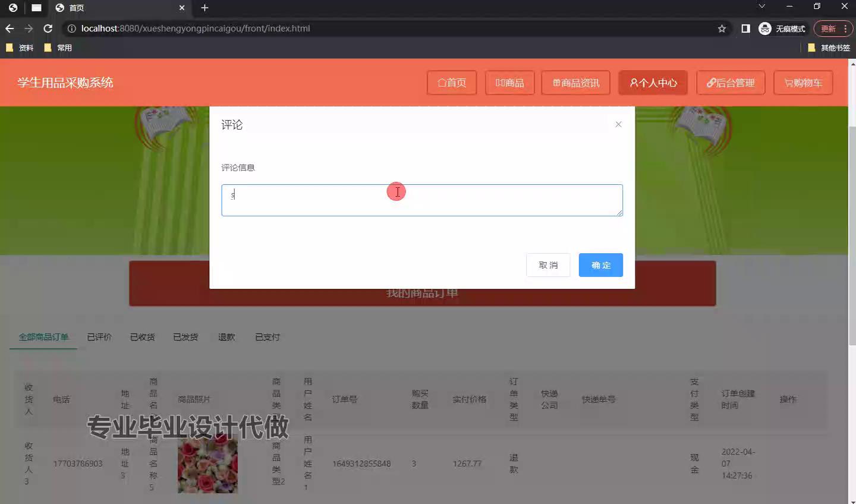
Task: Open 商品资讯 news section
Action: [575, 83]
